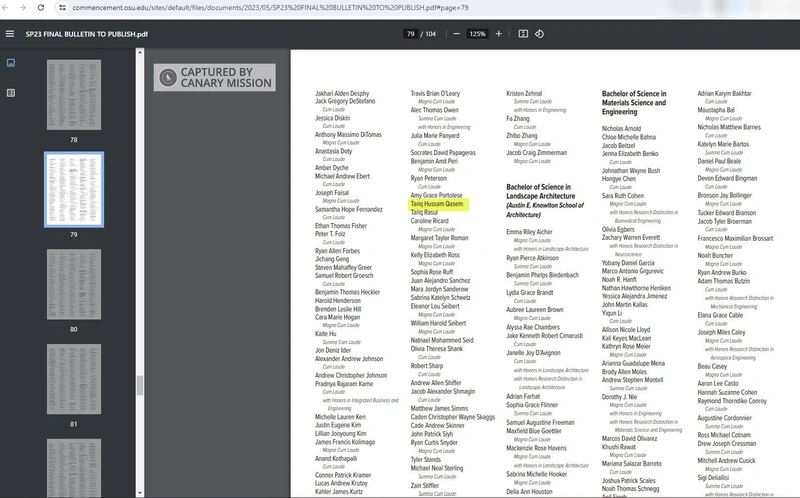This screenshot has height=498, width=800.
Task: Click the browser back arrow
Action: (x=9, y=7)
